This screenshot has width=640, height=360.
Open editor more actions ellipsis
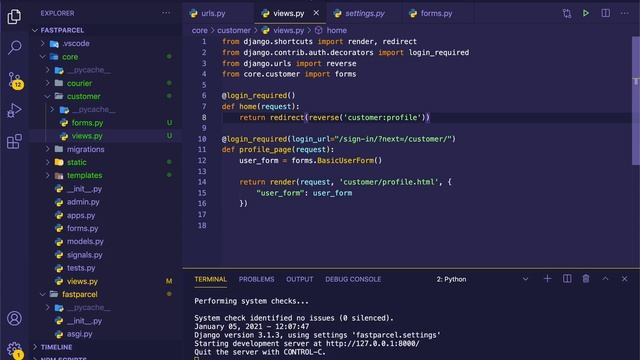click(624, 13)
